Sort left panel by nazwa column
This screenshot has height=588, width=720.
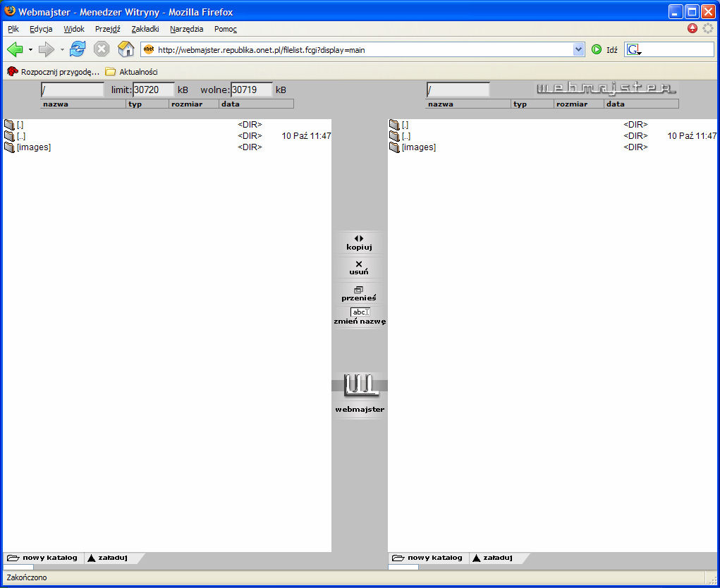[83, 104]
